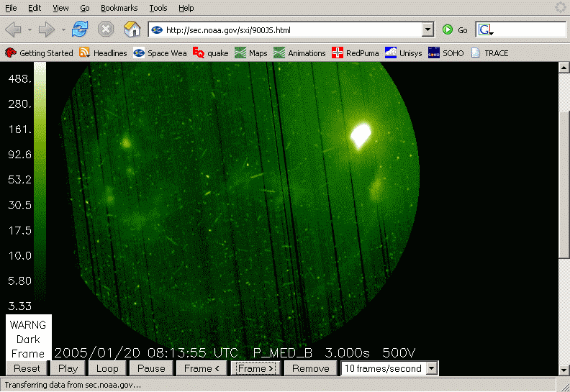Click the timestamp 2005/01/20 08:13:55 UTC
The height and width of the screenshot is (392, 570).
(146, 352)
